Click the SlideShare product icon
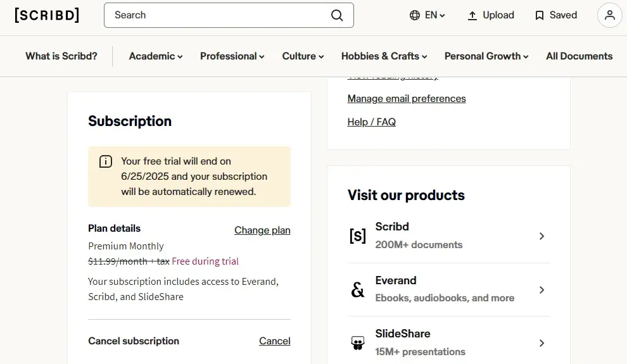Screen dimensions: 627x364 [357, 343]
